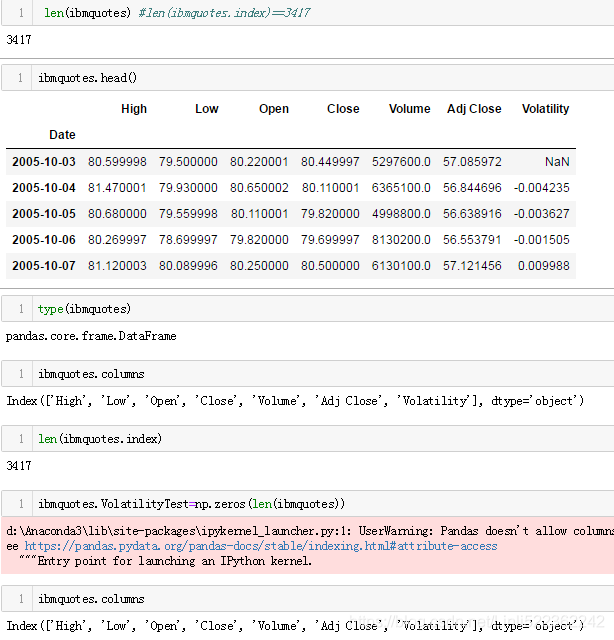Select the Adj Close column header
Image resolution: width=614 pixels, height=640 pixels.
(474, 109)
